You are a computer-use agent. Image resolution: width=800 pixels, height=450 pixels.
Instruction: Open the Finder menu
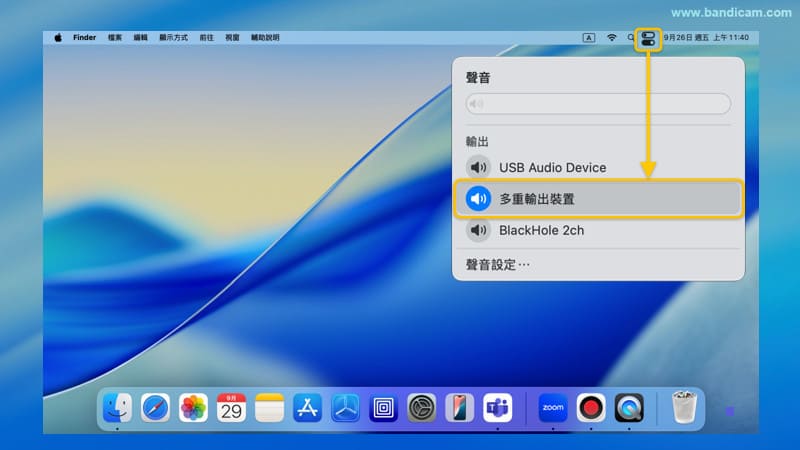(x=84, y=37)
